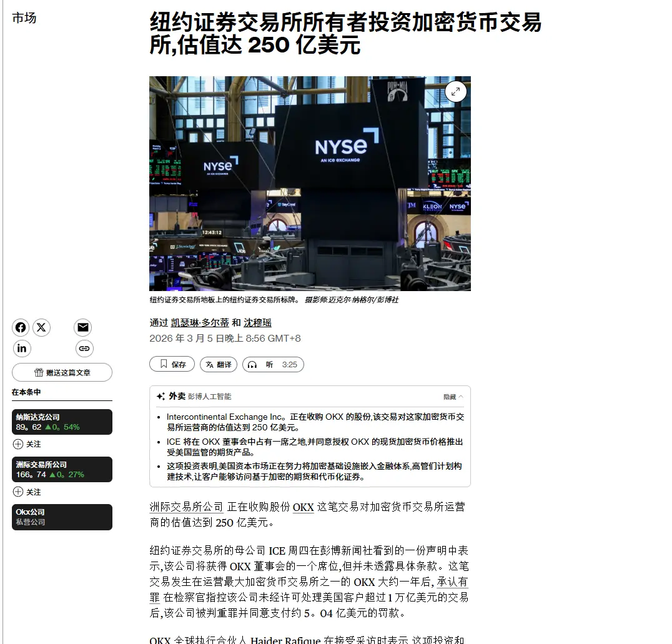672x644 pixels.
Task: Open the 纳斯达克公司 stock card
Action: tap(62, 422)
